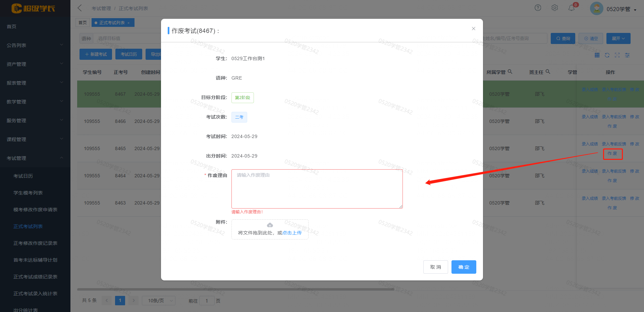This screenshot has height=312, width=644.
Task: Click the cloud upload icon
Action: [x=270, y=225]
